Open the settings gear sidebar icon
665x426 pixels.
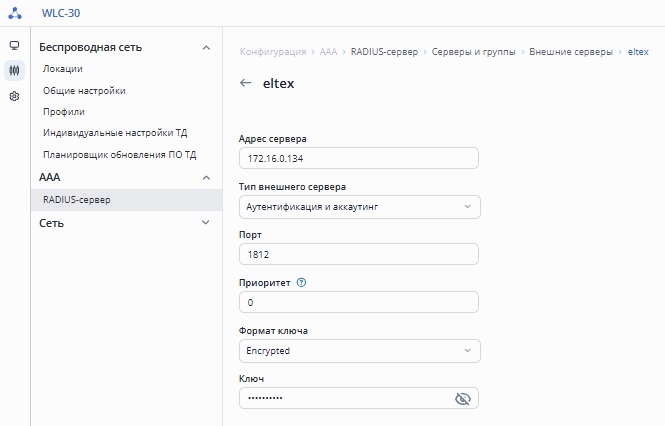pyautogui.click(x=14, y=97)
